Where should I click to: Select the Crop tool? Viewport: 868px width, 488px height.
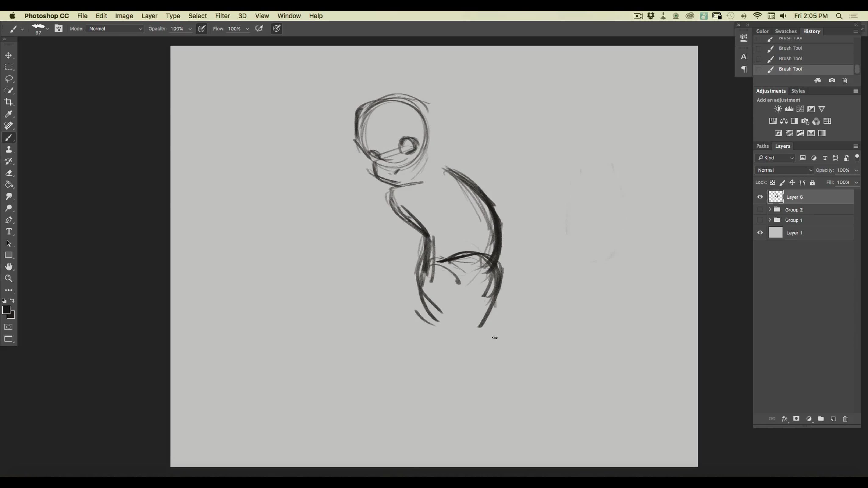(x=9, y=102)
